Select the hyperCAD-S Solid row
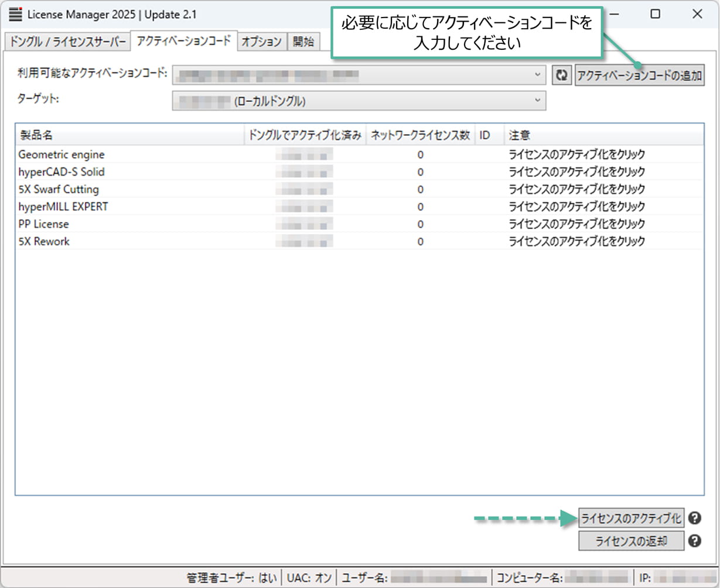 [360, 172]
